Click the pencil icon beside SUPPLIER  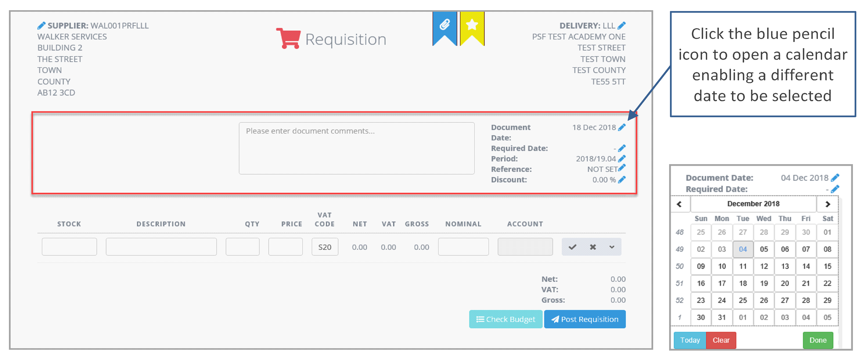pyautogui.click(x=41, y=26)
